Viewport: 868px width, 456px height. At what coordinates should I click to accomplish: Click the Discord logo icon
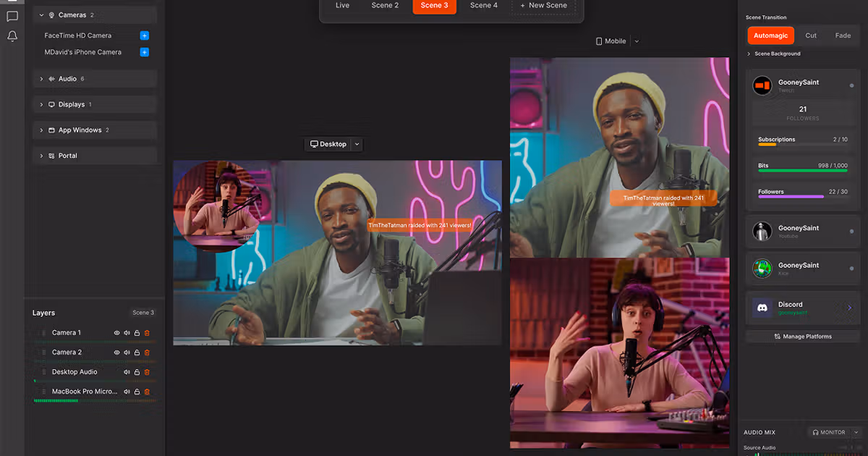tap(762, 308)
